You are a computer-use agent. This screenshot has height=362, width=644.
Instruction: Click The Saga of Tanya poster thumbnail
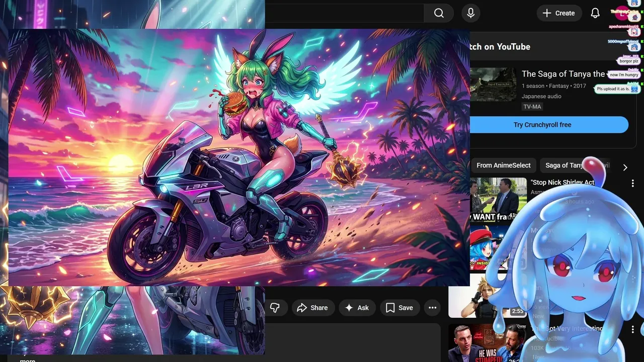tap(493, 84)
